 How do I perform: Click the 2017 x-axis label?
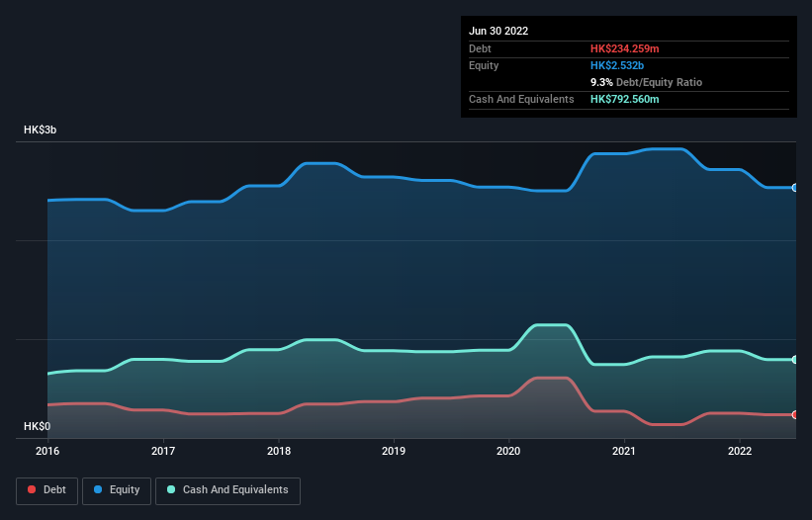point(163,451)
